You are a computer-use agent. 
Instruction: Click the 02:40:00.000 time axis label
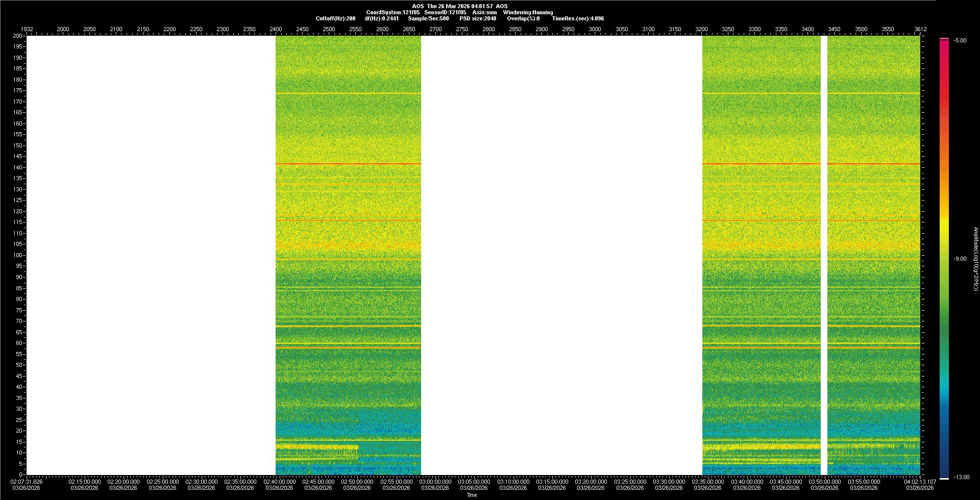279,482
